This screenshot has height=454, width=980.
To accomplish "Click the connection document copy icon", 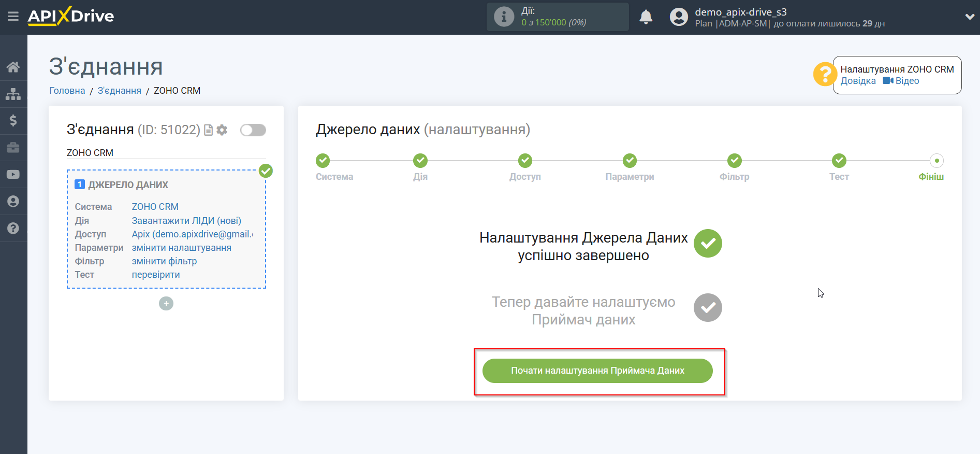I will click(x=209, y=130).
